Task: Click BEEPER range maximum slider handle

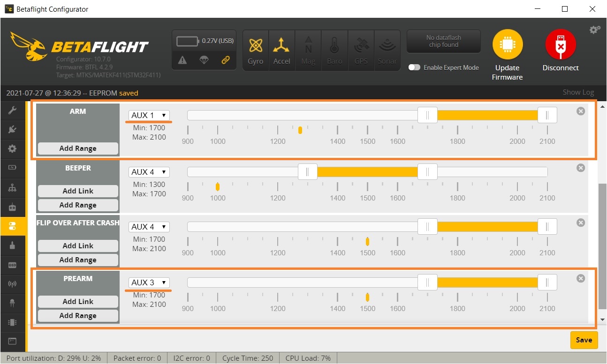Action: coord(427,172)
